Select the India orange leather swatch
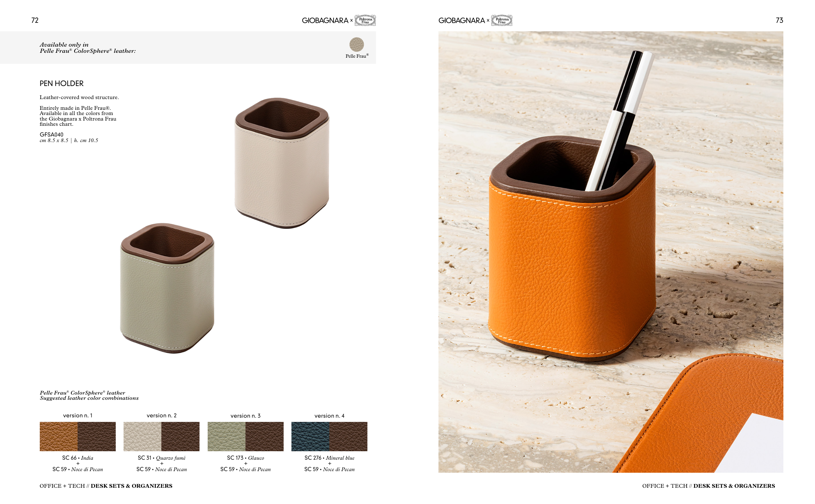815x504 pixels. click(x=59, y=436)
